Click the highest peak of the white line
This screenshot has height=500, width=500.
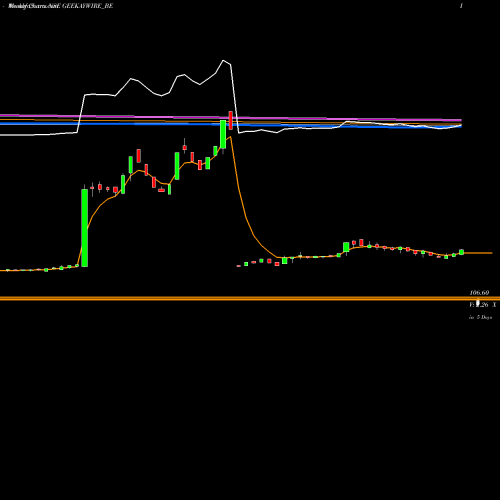[223, 60]
